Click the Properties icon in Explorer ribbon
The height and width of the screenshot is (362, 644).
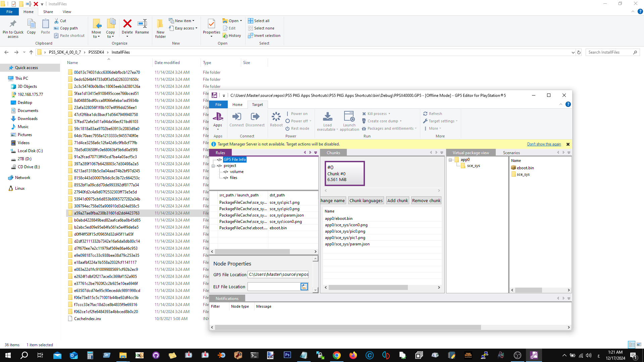click(x=211, y=23)
